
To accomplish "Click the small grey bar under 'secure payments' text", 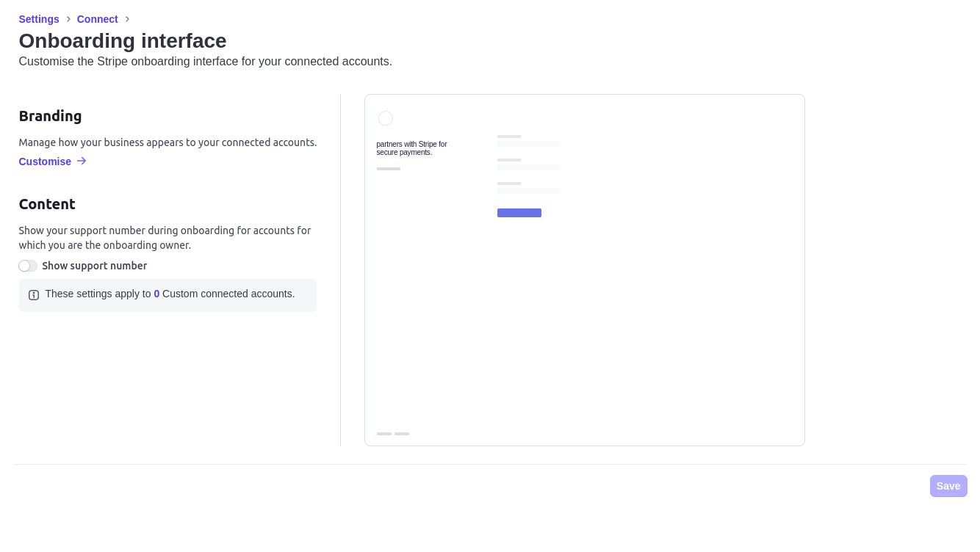I will coord(389,168).
